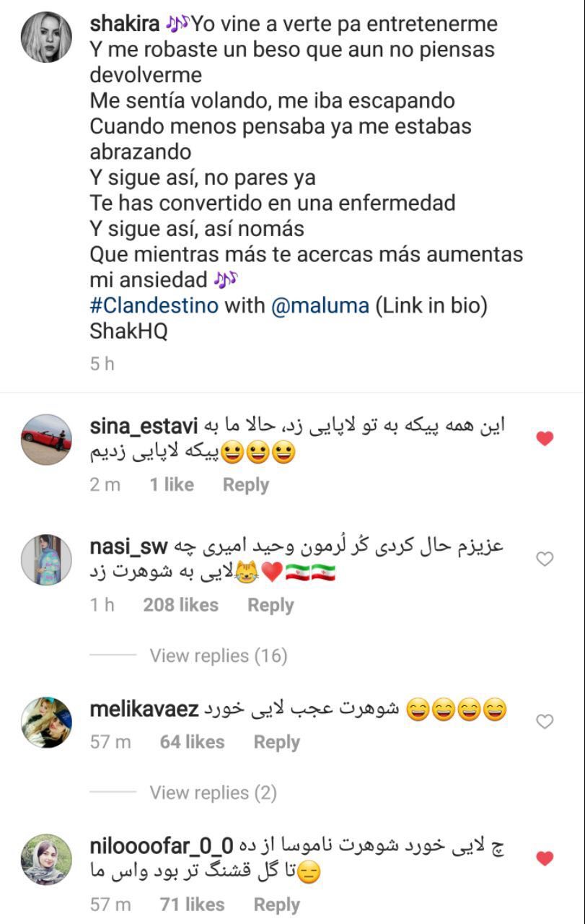Reply to nilooofar_0_0's comment
585x924 pixels.
coord(276,905)
